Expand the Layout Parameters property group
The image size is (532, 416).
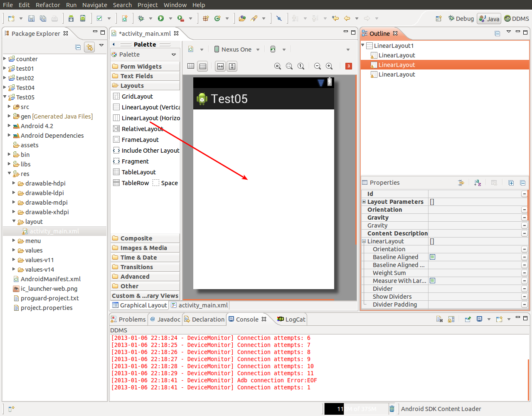[x=364, y=202]
